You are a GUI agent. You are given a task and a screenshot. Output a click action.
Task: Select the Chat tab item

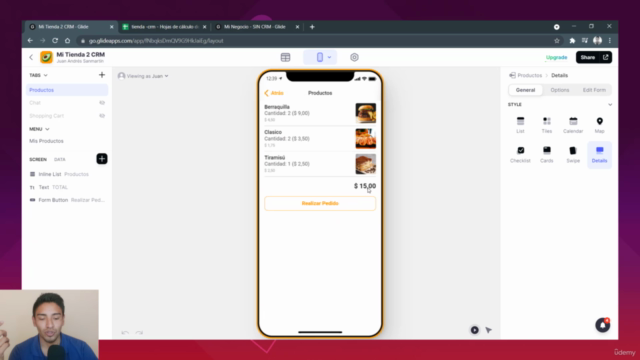pyautogui.click(x=35, y=103)
